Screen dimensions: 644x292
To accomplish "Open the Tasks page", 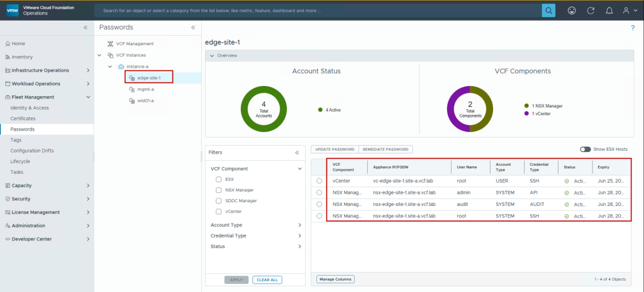I will tap(17, 172).
